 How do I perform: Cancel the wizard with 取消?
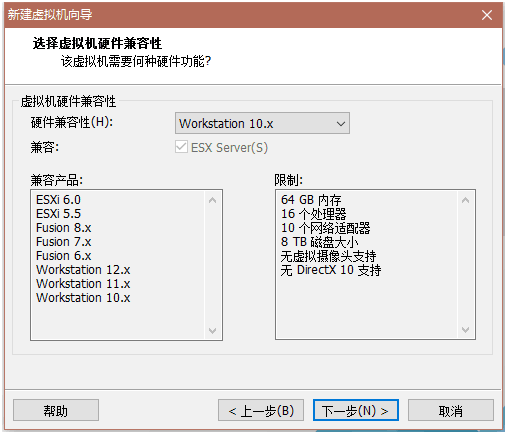pos(451,410)
